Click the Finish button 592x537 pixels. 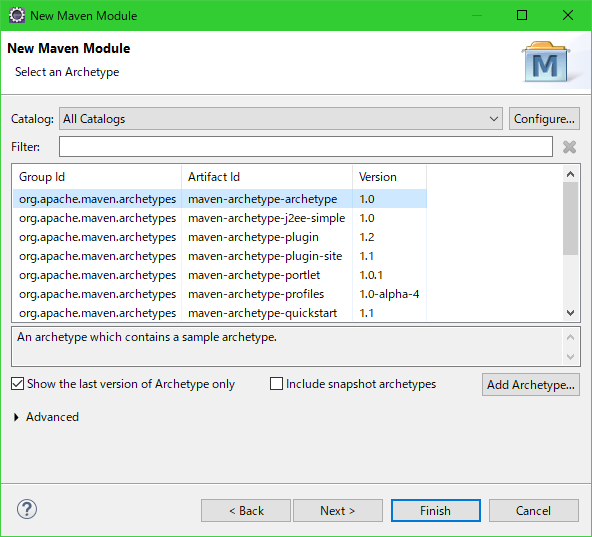tap(436, 511)
